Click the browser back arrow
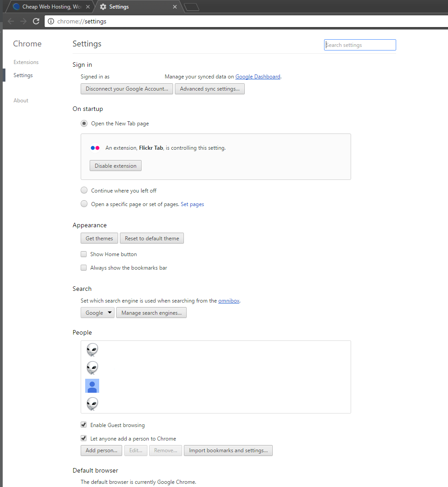Image resolution: width=448 pixels, height=487 pixels. point(11,21)
